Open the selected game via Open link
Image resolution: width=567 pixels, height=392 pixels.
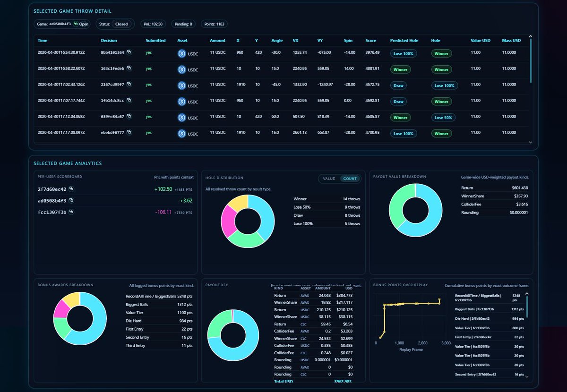click(x=84, y=24)
